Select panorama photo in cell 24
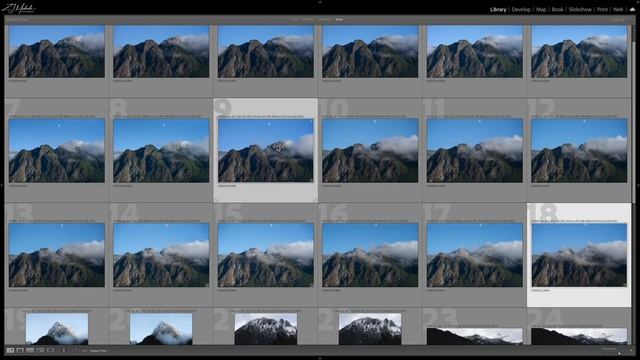Screen dimensions: 640x360 point(579,336)
